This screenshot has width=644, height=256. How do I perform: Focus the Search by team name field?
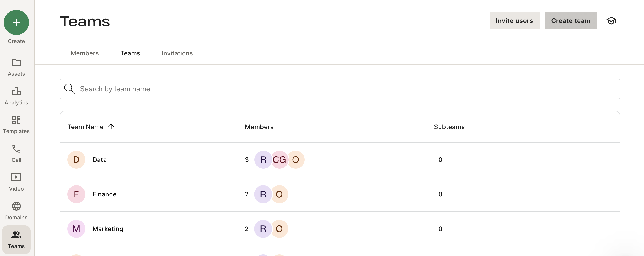[340, 89]
